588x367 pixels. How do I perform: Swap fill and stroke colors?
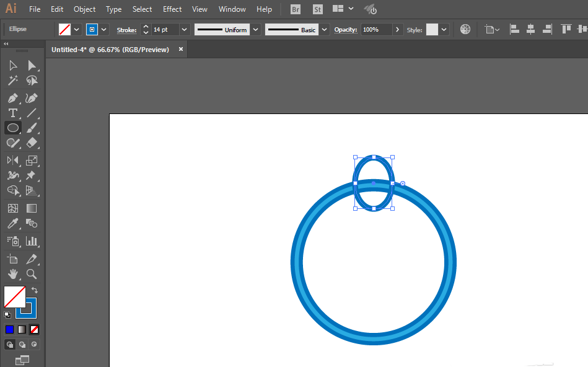pyautogui.click(x=35, y=290)
